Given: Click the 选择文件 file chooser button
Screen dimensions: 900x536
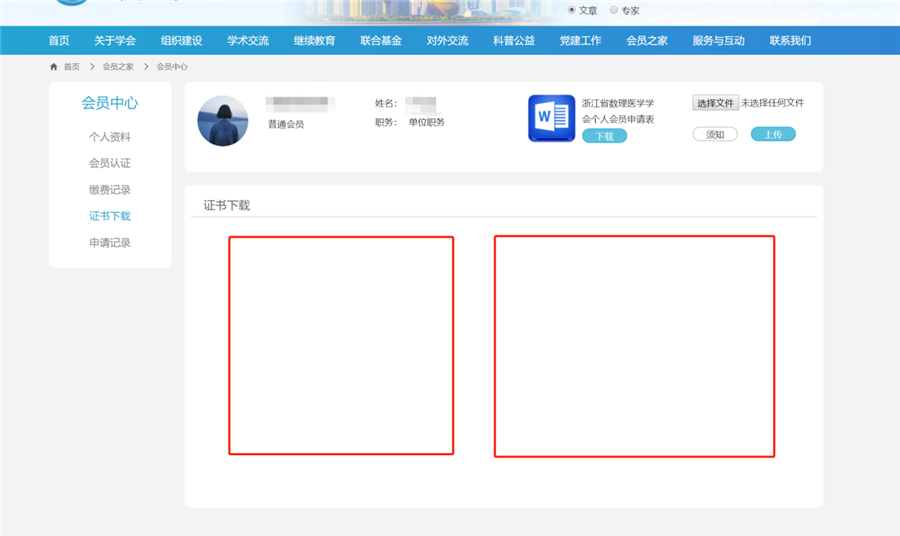Looking at the screenshot, I should click(x=715, y=103).
